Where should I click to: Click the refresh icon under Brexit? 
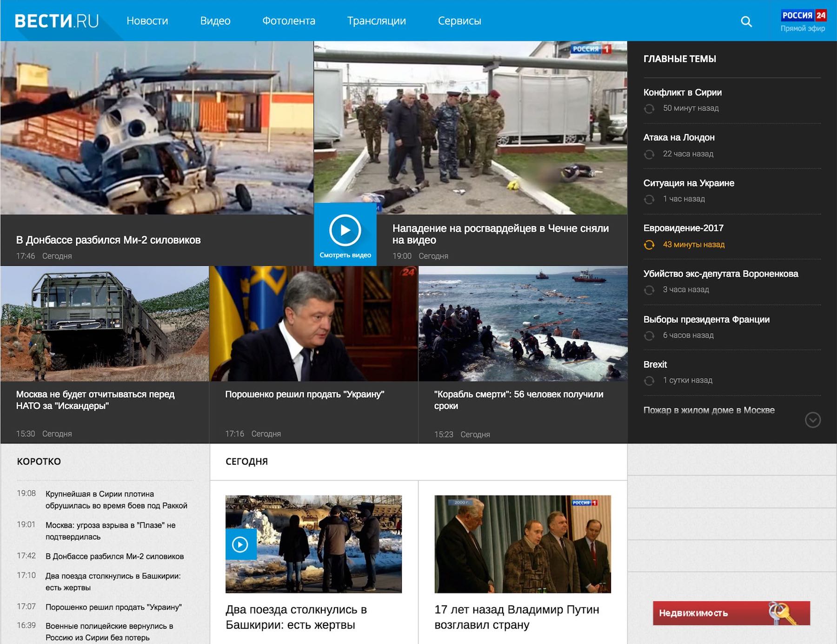coord(649,381)
